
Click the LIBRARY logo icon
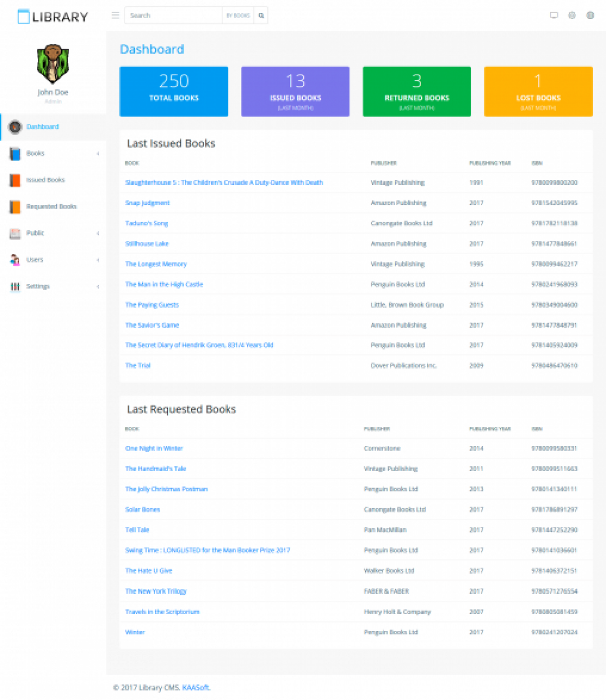point(23,17)
